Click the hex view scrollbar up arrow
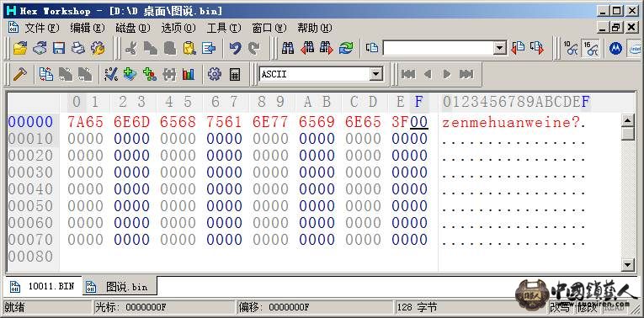644x318 pixels. pyautogui.click(x=627, y=120)
